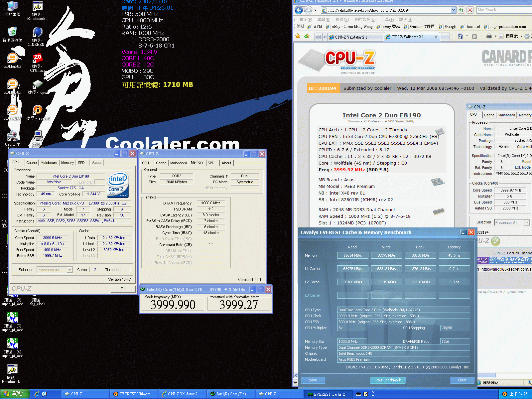Switch to EVEREST Ultimate taskbar button

coord(134,394)
